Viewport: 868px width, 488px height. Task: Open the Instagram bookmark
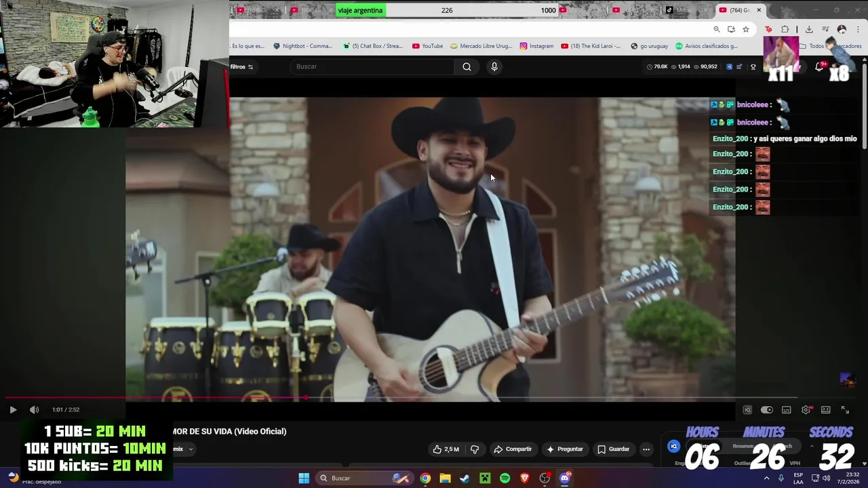pyautogui.click(x=536, y=46)
